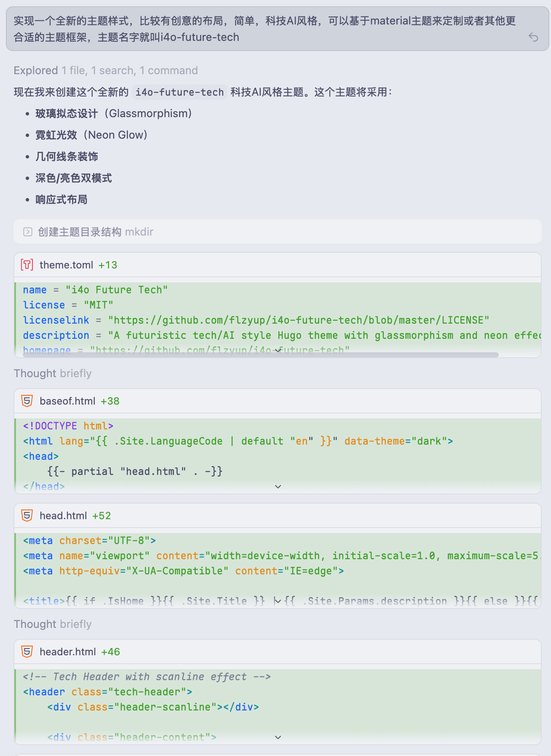Viewport: 551px width, 756px height.
Task: Click the terminal icon beside the mkdir command
Action: coord(28,232)
